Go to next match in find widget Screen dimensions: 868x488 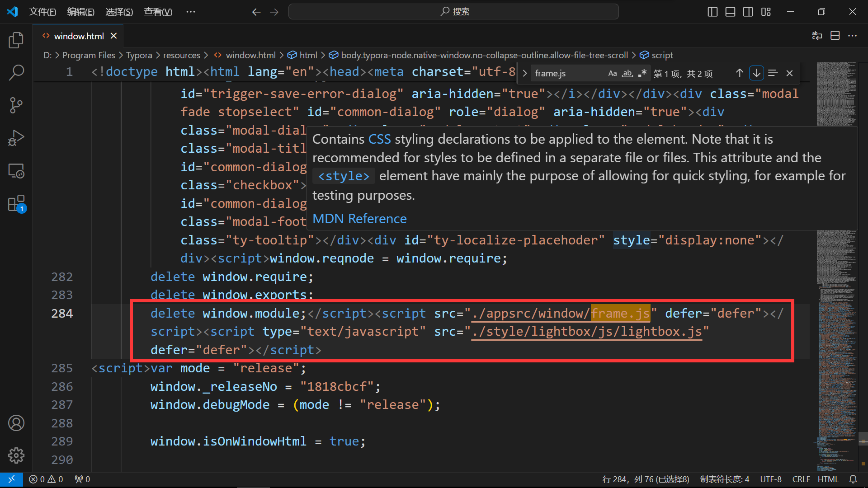[756, 73]
